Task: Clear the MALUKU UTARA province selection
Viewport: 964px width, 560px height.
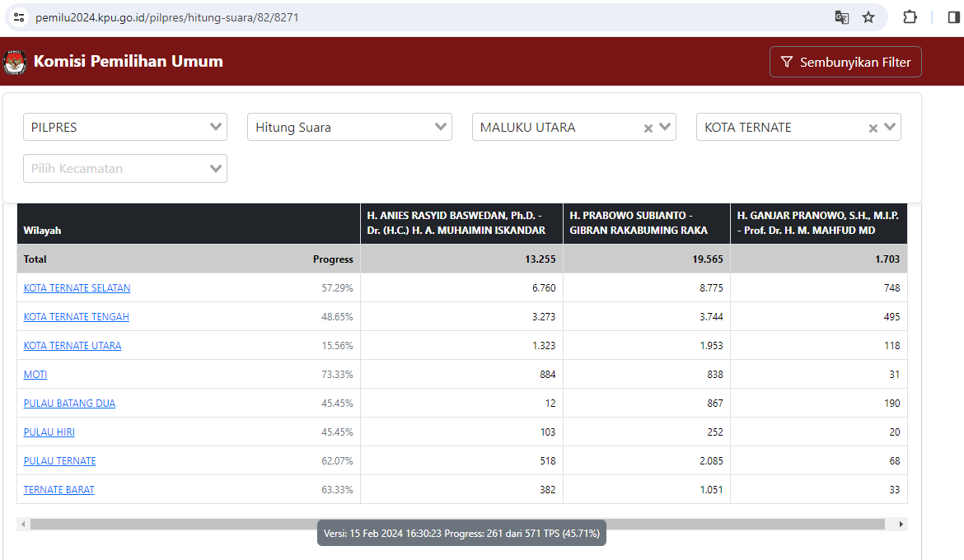Action: pyautogui.click(x=648, y=128)
